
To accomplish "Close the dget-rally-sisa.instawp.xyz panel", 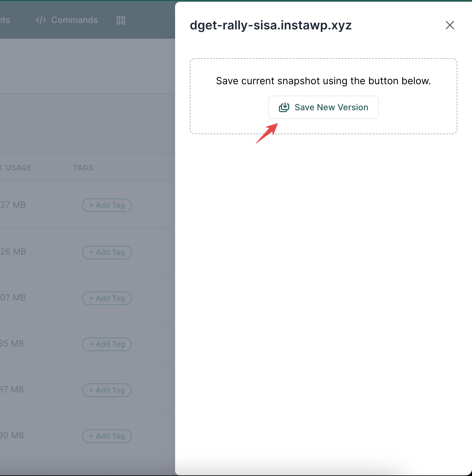I will pos(450,25).
